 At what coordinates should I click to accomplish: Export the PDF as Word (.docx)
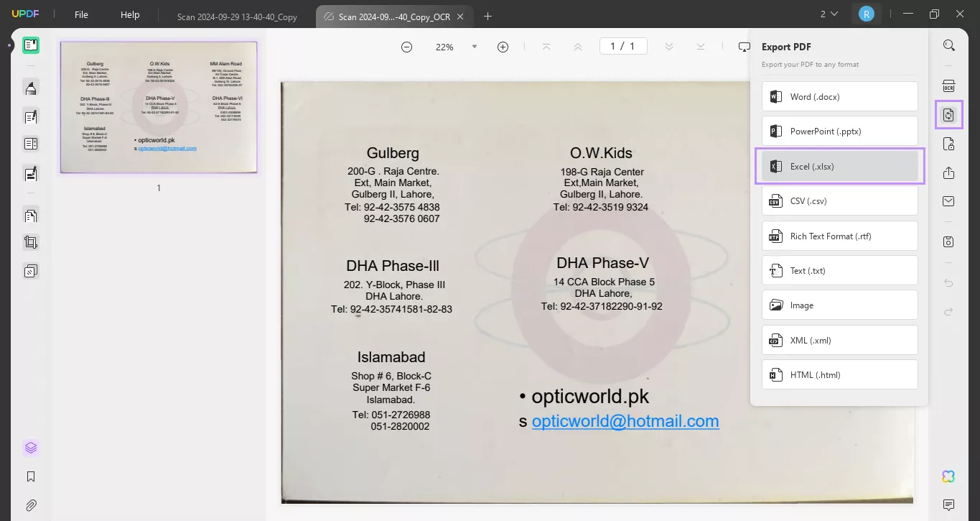click(839, 96)
